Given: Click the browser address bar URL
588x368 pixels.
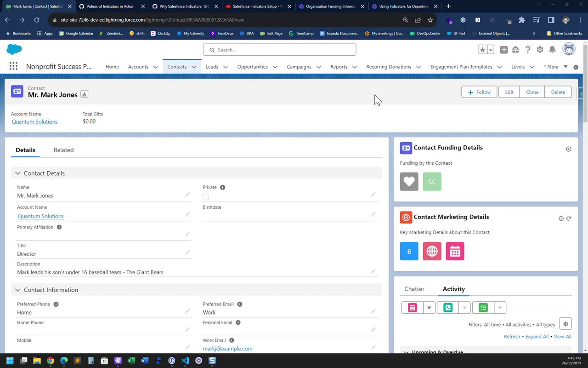Looking at the screenshot, I should pos(153,20).
